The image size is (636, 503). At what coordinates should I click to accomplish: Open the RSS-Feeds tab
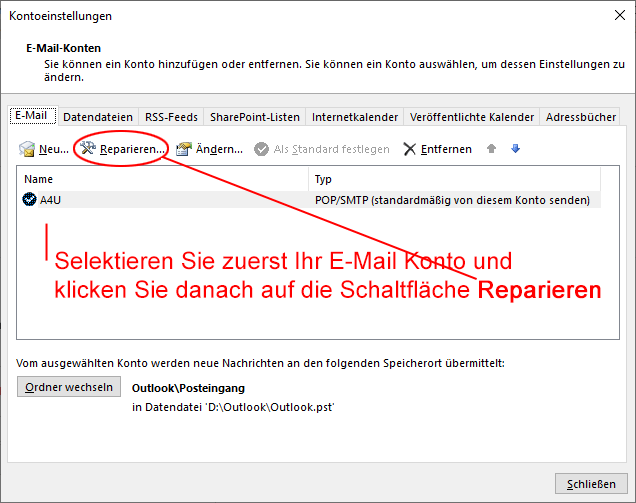(172, 117)
